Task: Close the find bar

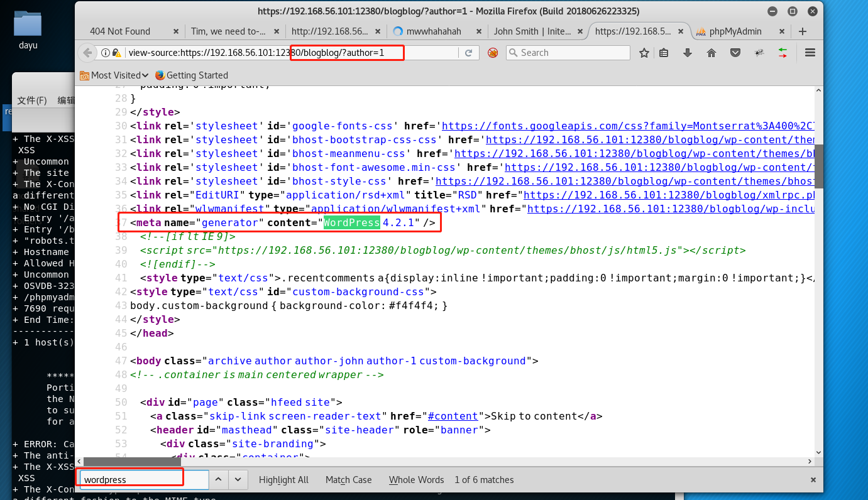Action: [813, 480]
